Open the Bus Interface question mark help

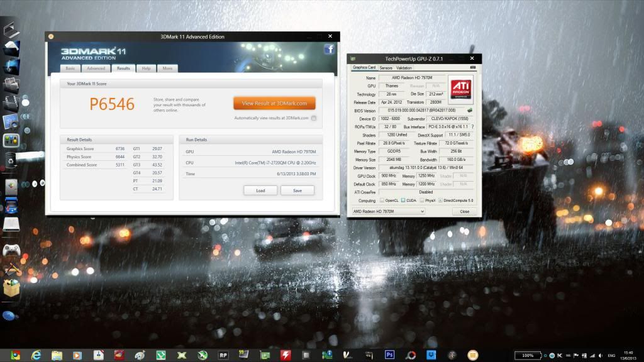472,127
